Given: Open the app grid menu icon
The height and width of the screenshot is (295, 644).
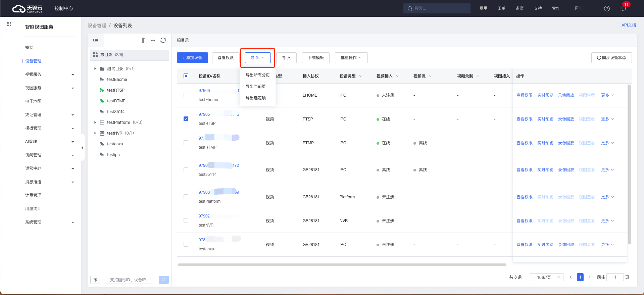Looking at the screenshot, I should click(9, 24).
